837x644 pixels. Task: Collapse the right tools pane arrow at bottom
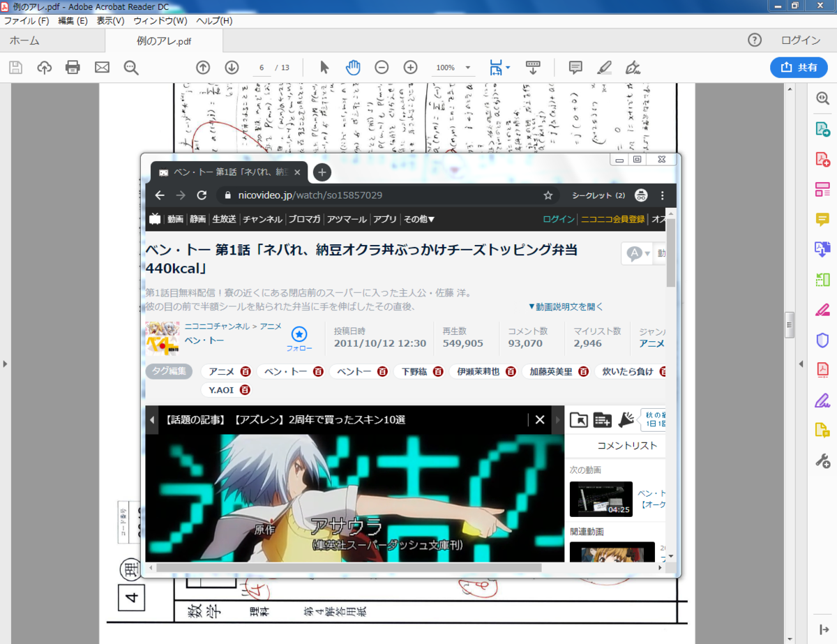pyautogui.click(x=822, y=629)
